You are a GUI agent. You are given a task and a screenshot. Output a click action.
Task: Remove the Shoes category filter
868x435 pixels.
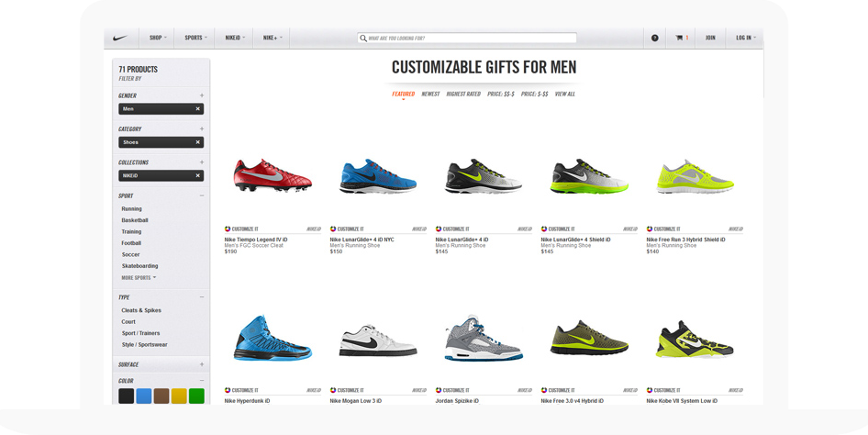click(197, 142)
